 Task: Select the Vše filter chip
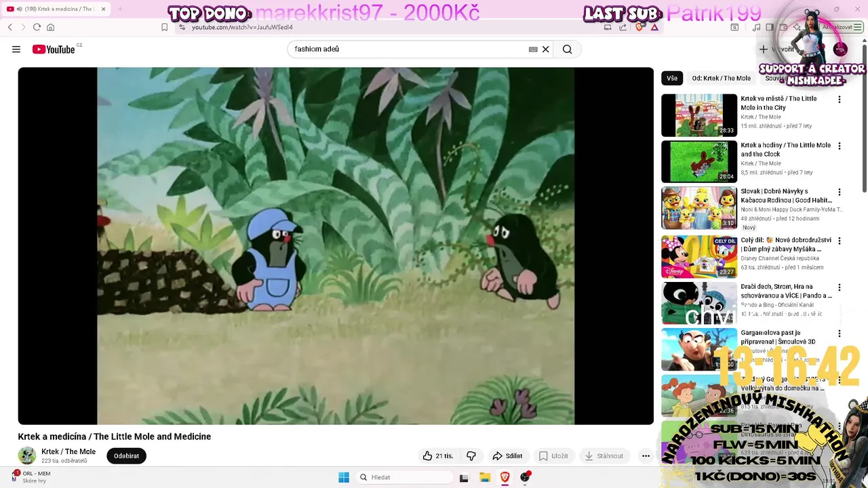pos(672,78)
